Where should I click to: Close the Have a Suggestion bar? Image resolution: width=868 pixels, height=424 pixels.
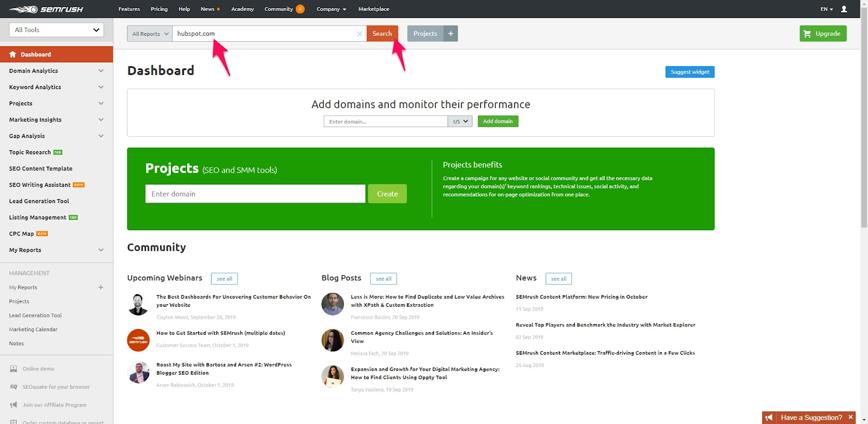(x=851, y=417)
